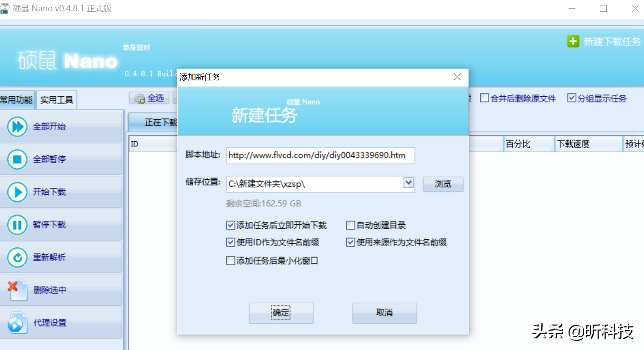
Task: Toggle 使用来源作为文件名前缀 checkbox
Action: (x=350, y=242)
